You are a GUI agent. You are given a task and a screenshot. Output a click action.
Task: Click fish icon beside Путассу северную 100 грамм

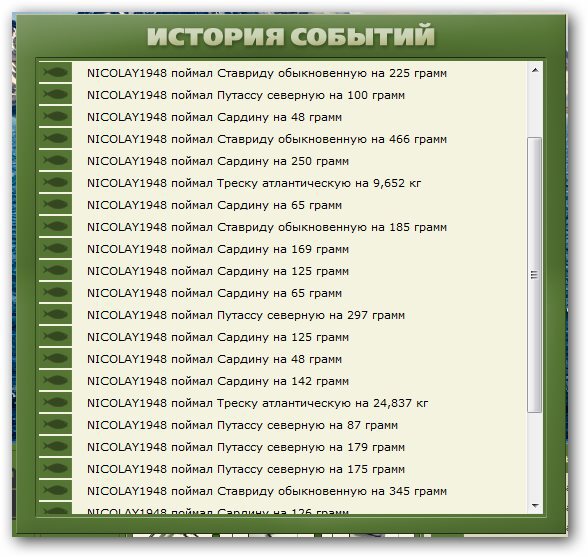click(56, 94)
